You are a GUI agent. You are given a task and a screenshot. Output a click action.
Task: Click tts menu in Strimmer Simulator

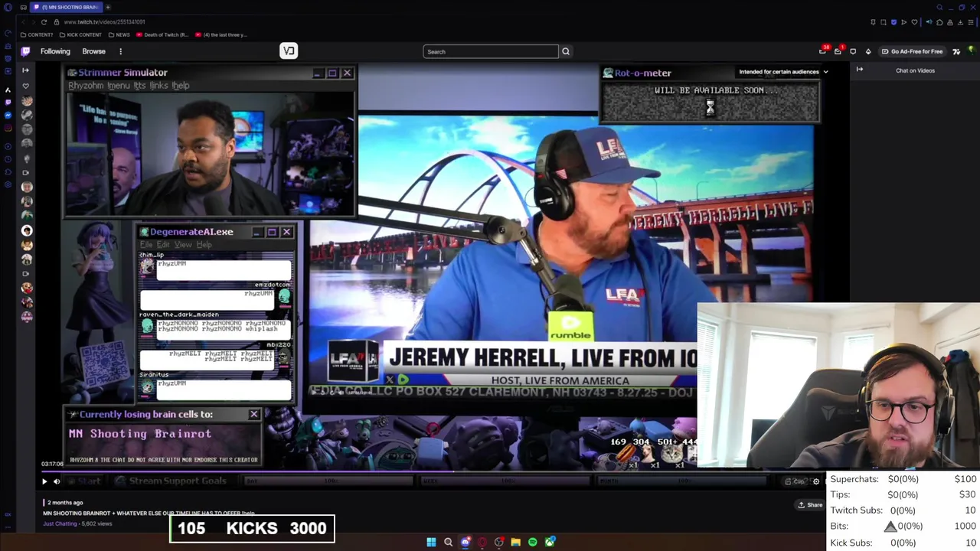coord(140,86)
